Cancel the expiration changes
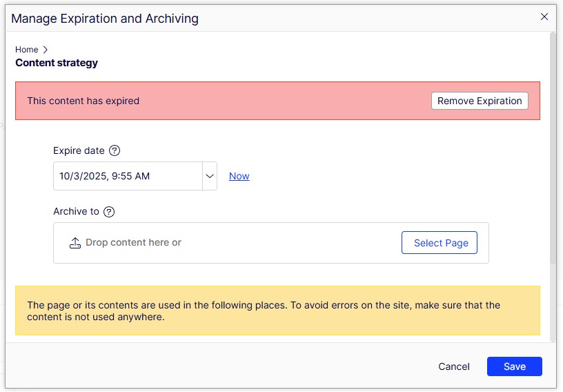 tap(454, 366)
